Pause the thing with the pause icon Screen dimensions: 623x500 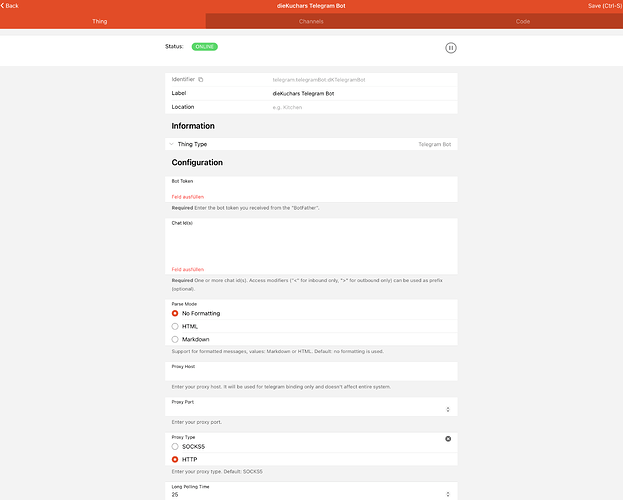451,48
